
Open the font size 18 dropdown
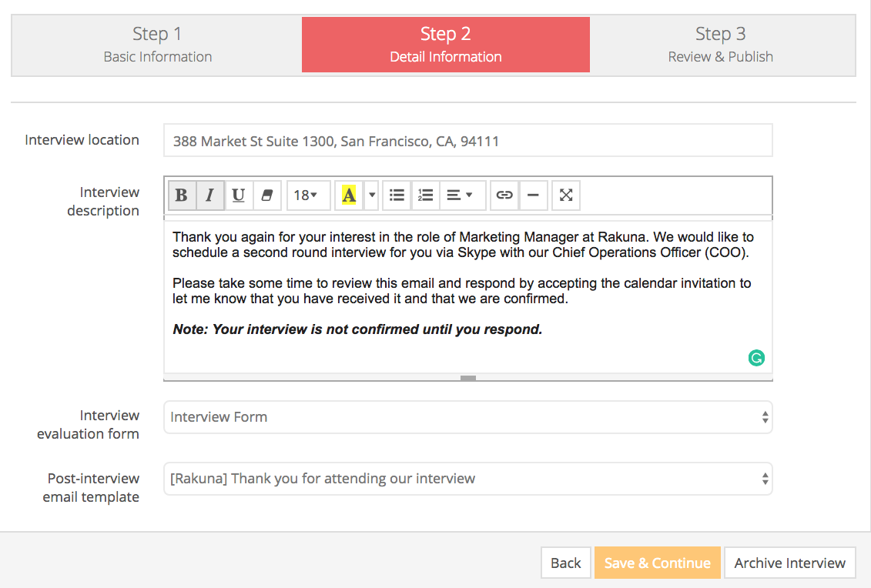tap(308, 195)
